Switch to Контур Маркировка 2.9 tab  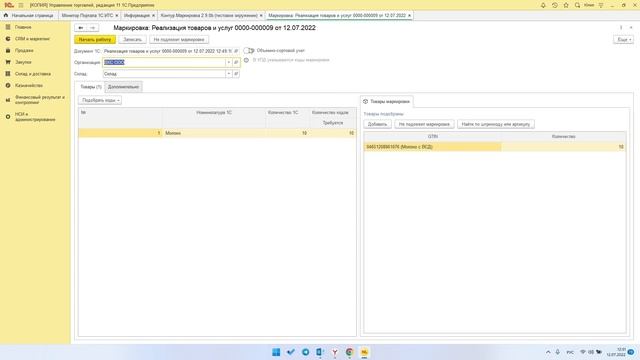[209, 15]
